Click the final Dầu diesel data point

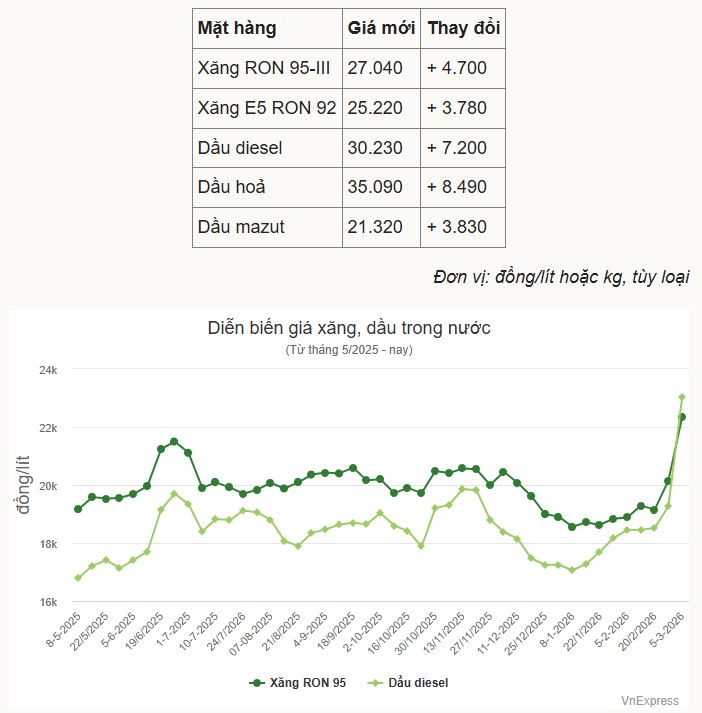(682, 398)
